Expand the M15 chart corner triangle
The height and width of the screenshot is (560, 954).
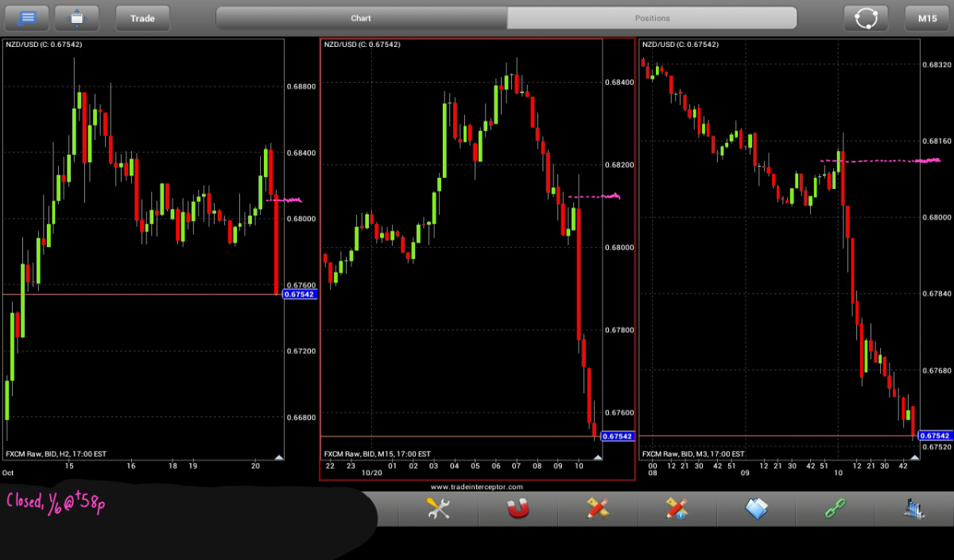(598, 457)
